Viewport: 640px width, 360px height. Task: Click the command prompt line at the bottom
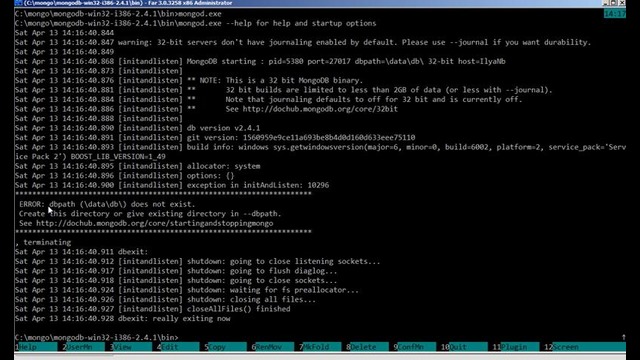96,338
